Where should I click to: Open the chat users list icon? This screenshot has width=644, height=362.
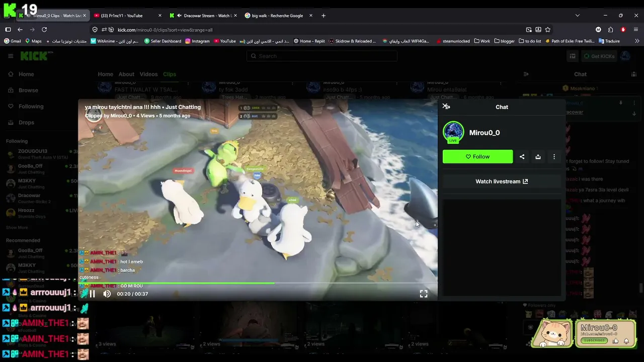click(x=633, y=74)
